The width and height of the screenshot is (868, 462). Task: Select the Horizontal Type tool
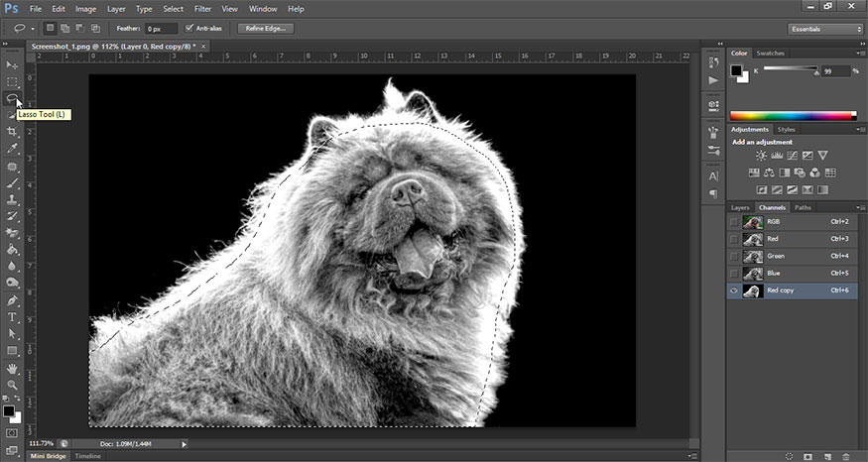pyautogui.click(x=12, y=317)
